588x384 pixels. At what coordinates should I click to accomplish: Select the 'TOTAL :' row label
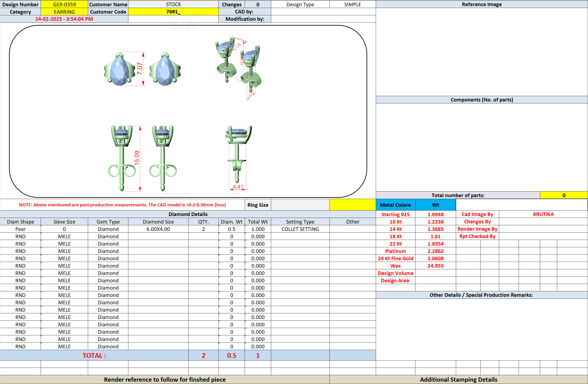[94, 355]
